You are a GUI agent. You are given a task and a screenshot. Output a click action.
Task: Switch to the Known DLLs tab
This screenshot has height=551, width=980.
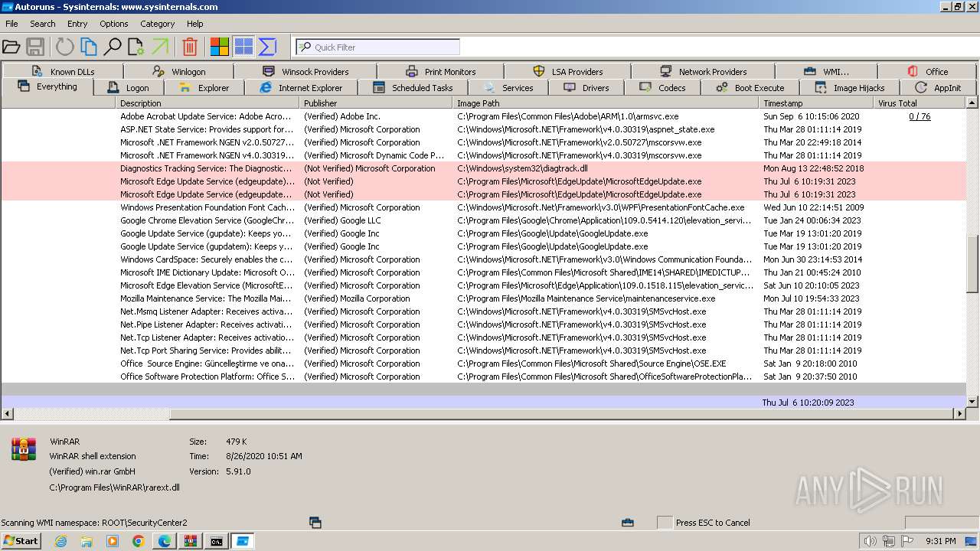62,71
